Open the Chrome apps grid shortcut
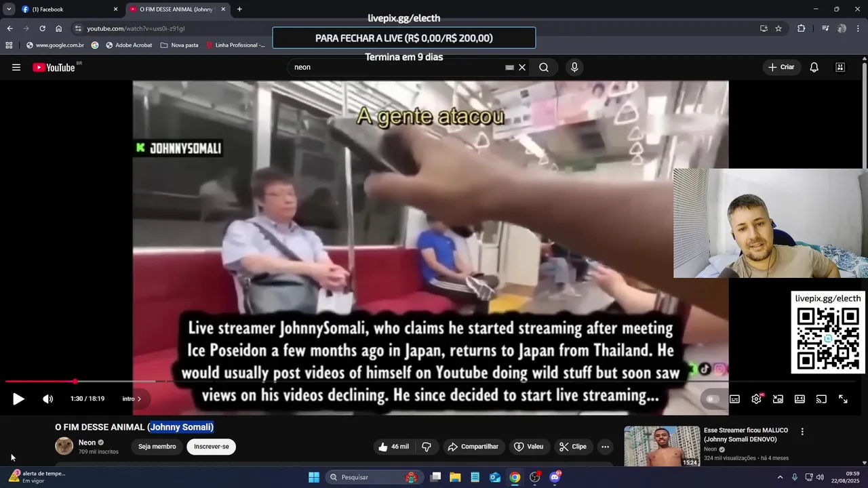This screenshot has width=868, height=488. pyautogui.click(x=9, y=45)
